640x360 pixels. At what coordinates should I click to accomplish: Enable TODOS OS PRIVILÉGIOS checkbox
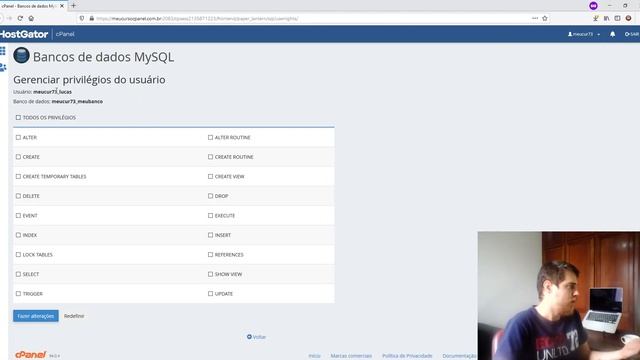18,118
